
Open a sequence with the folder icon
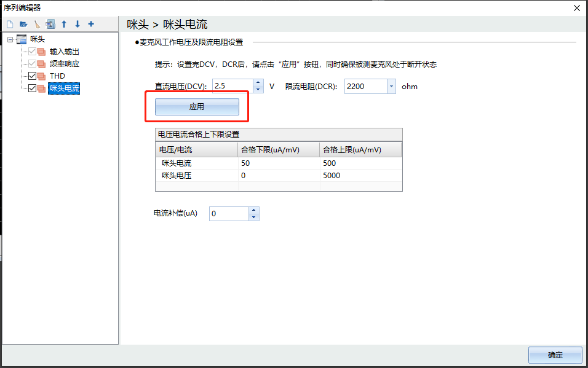23,25
